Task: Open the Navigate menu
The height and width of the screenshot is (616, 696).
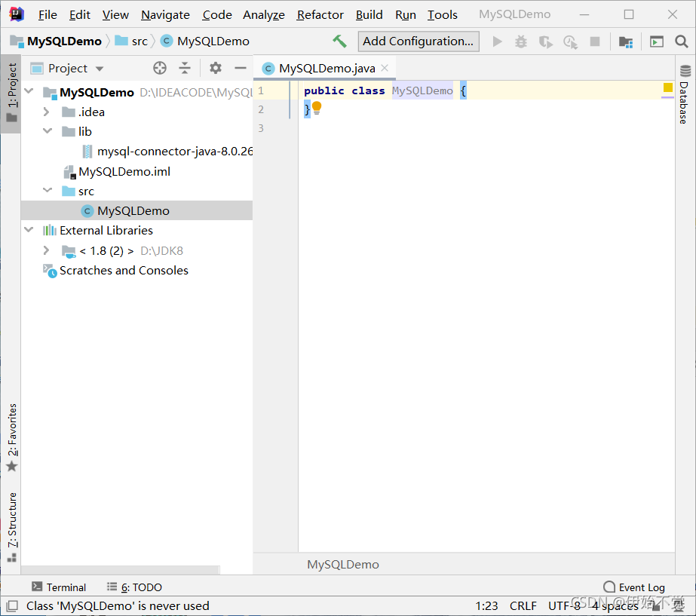Action: pos(165,14)
